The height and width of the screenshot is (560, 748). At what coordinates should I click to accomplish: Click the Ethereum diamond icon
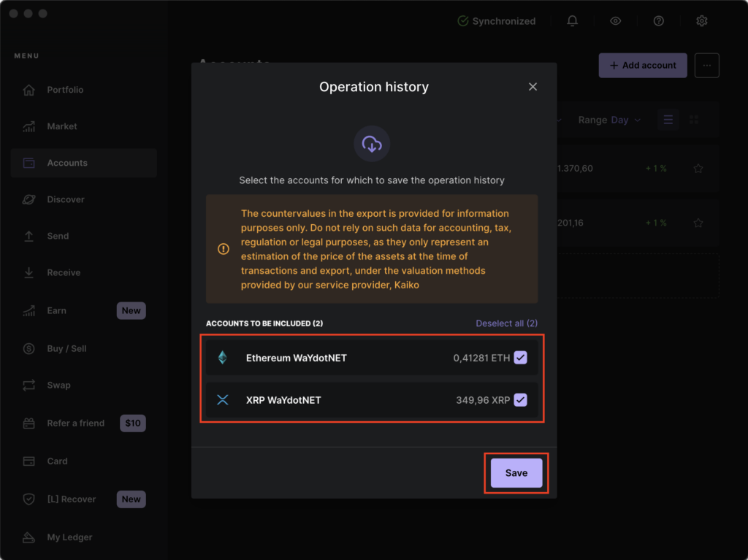point(223,358)
